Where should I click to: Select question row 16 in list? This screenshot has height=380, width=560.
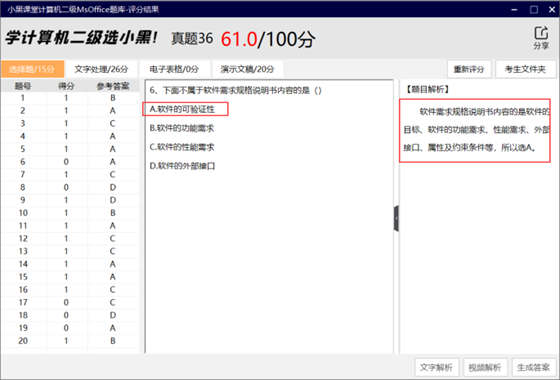point(70,290)
